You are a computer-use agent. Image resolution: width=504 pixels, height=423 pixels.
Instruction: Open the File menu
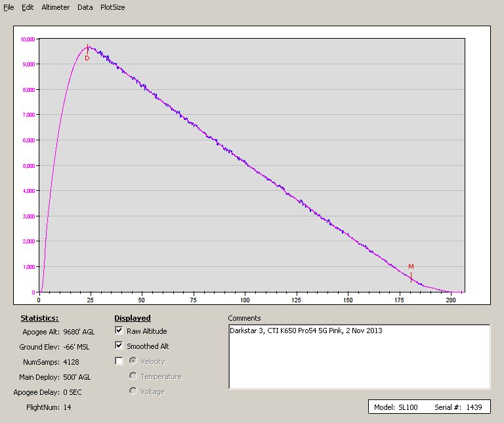(x=9, y=7)
